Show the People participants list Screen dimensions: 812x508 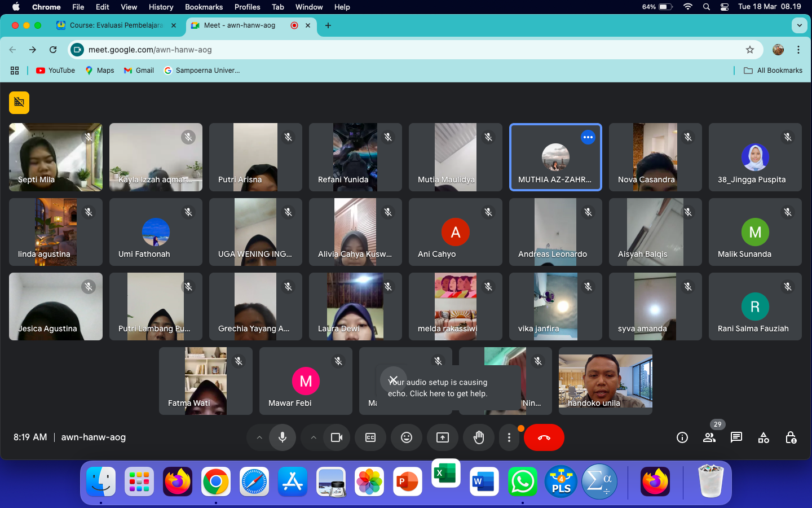709,437
